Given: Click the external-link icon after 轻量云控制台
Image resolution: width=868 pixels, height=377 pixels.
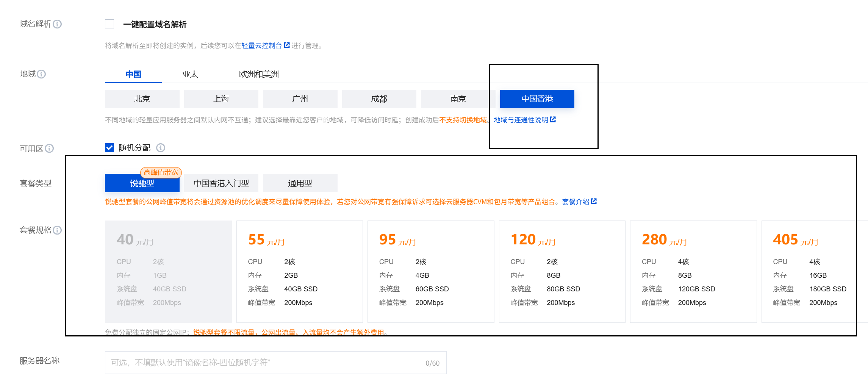Looking at the screenshot, I should [287, 45].
